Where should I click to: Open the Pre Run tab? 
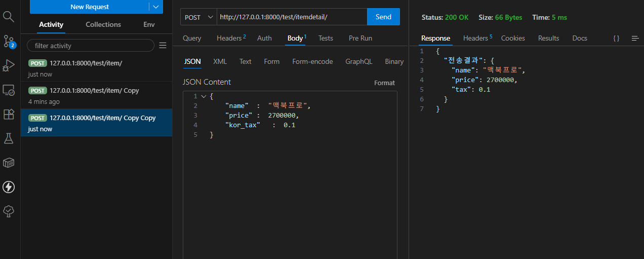point(360,38)
